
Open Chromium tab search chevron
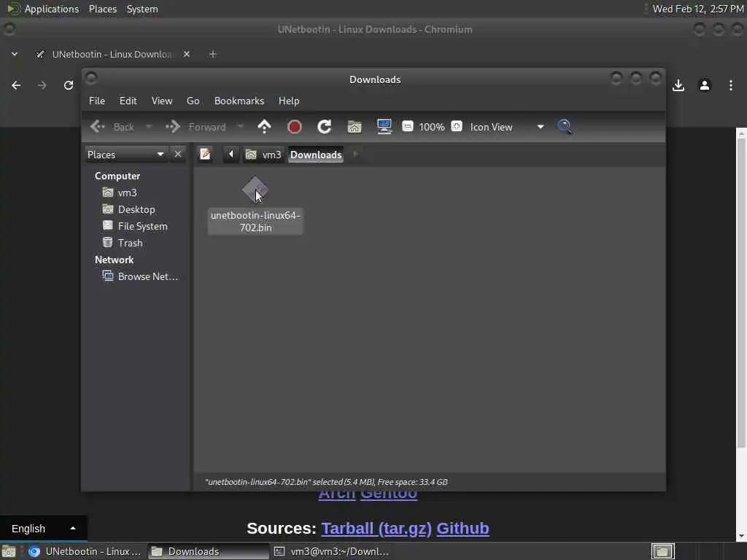point(15,54)
